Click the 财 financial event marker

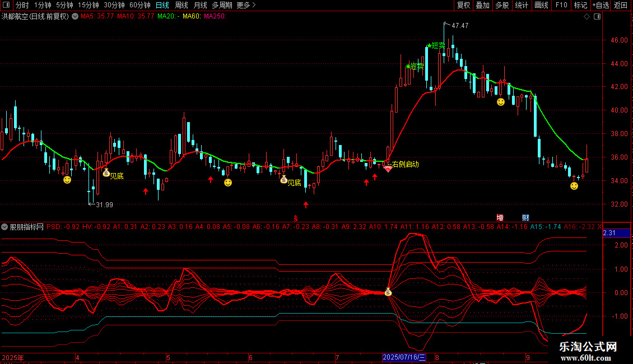[525, 218]
